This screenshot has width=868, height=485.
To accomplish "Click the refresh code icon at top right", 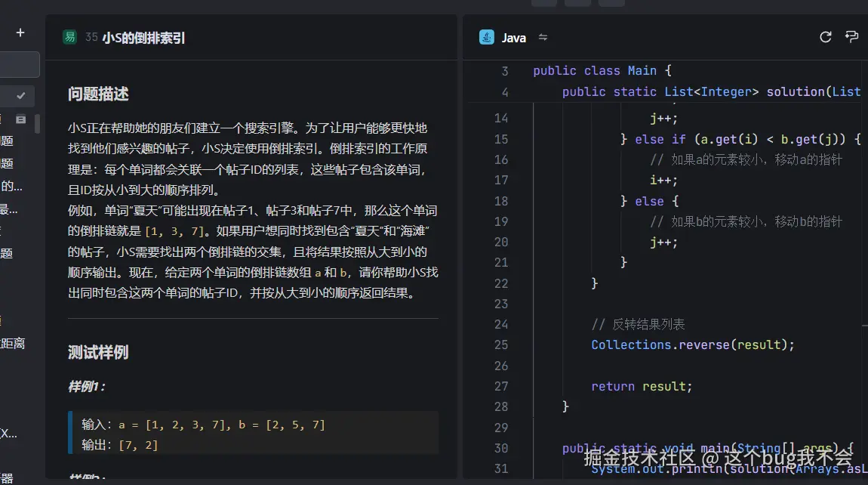I will pos(825,36).
